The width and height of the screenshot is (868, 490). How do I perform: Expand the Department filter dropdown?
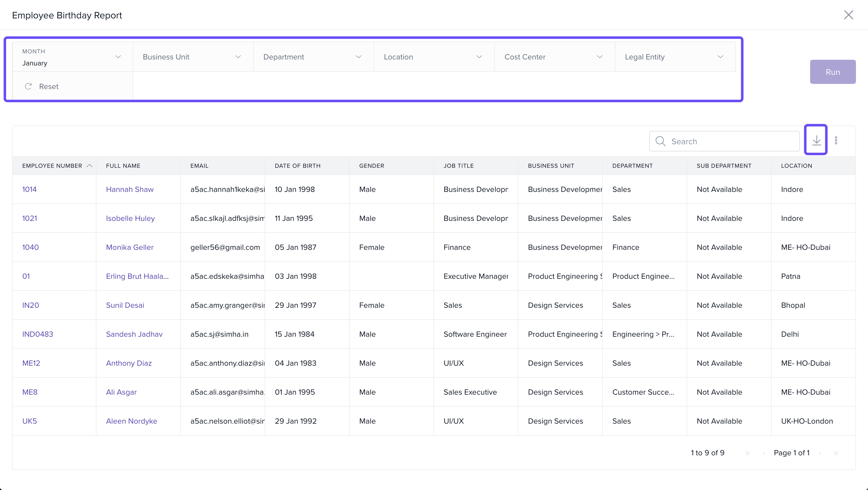coord(313,57)
